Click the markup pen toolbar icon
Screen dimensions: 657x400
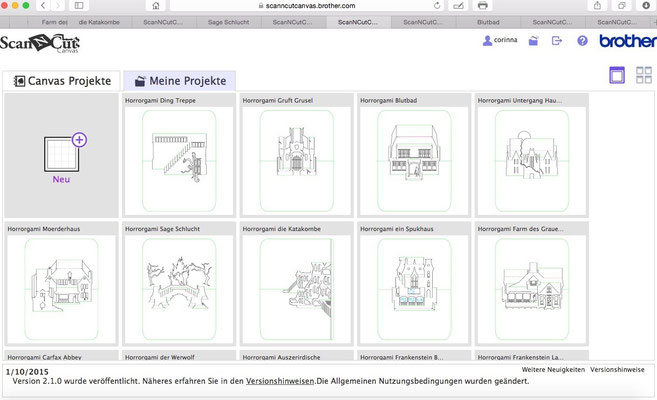tap(458, 5)
